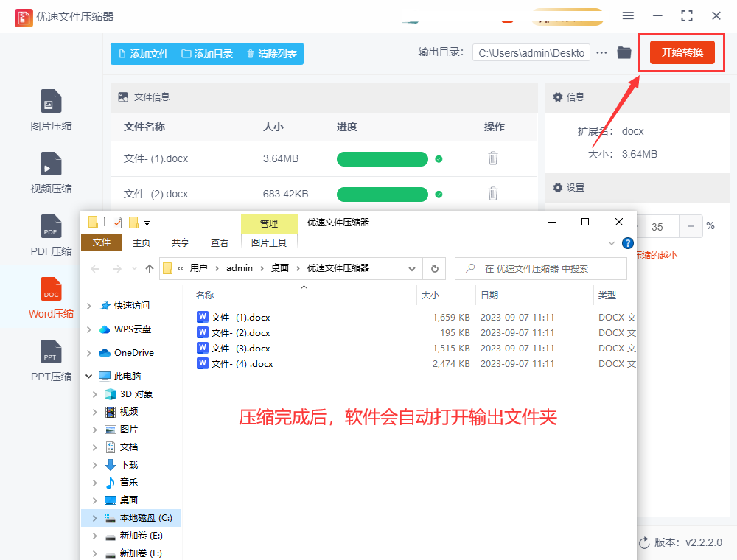
Task: Open the 视频压缩 video compression module
Action: tap(51, 173)
